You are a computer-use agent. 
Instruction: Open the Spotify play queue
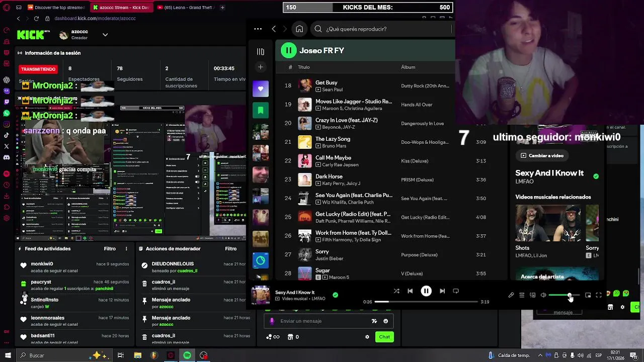[x=522, y=295]
